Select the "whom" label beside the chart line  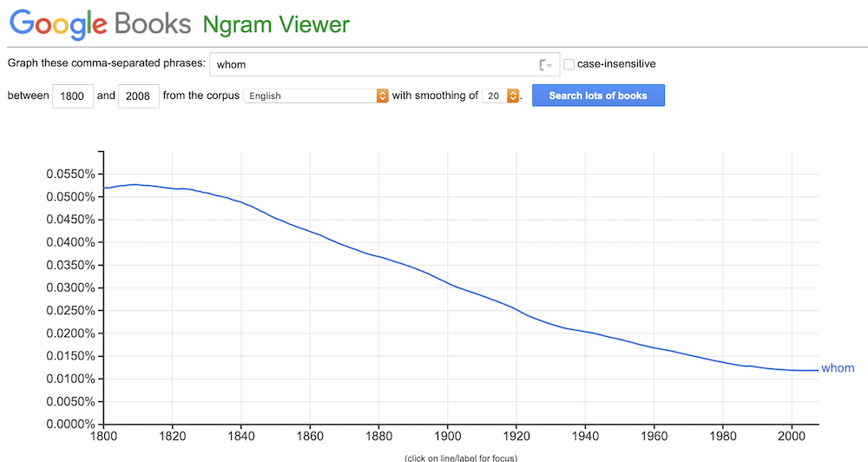click(x=838, y=368)
